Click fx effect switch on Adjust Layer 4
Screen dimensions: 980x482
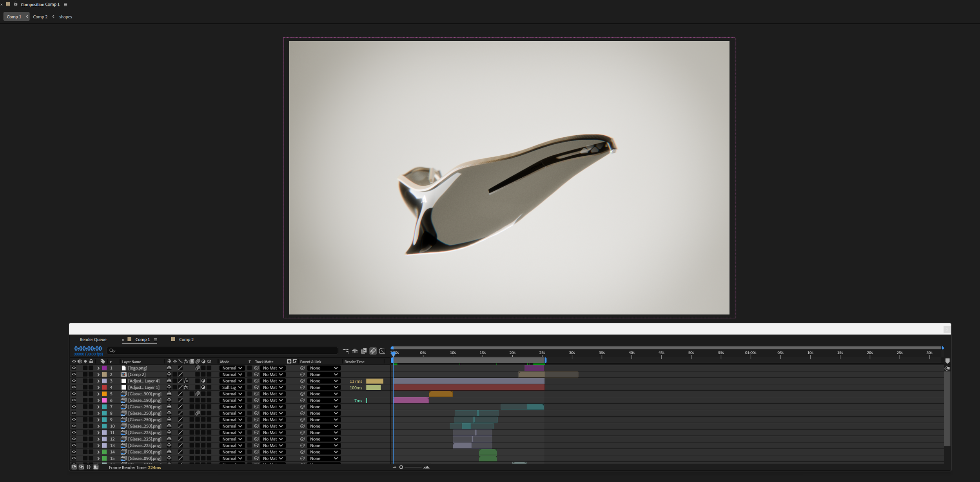186,381
